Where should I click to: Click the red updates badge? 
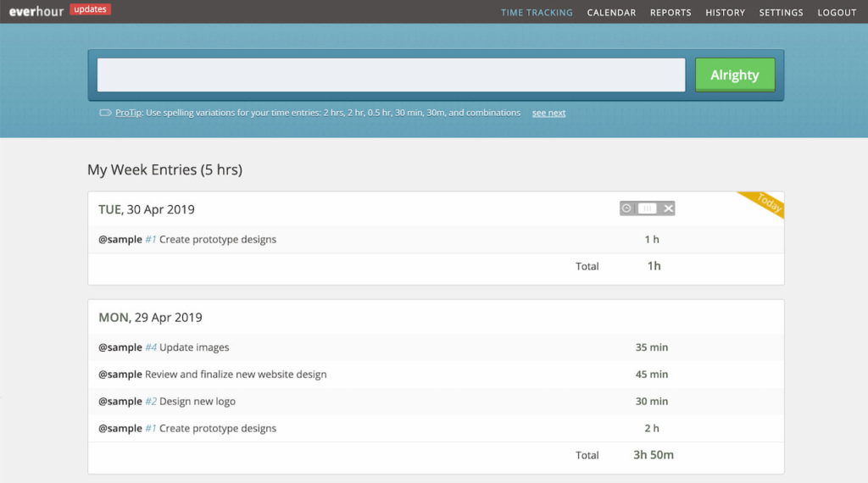91,9
